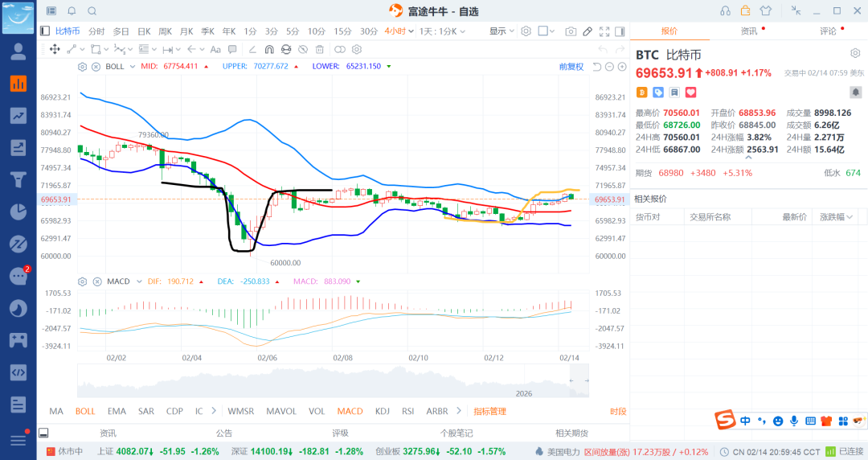
Task: Open 指标管理 indicator management
Action: click(x=489, y=411)
